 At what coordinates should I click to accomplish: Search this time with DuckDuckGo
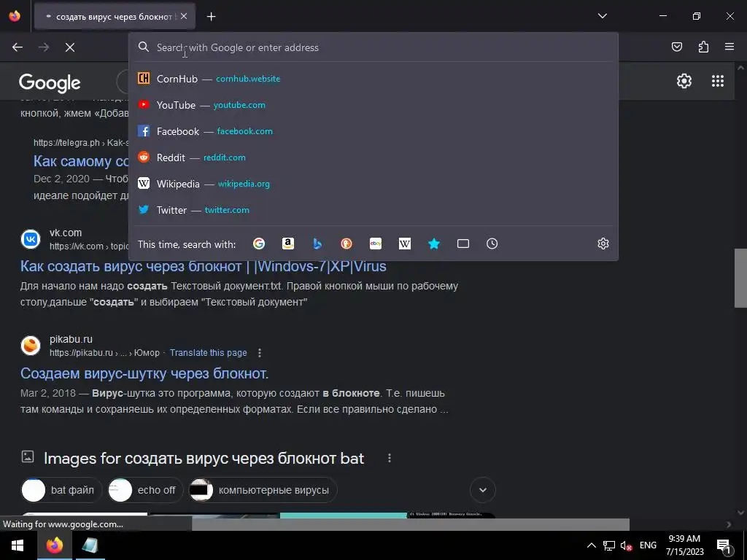point(347,244)
